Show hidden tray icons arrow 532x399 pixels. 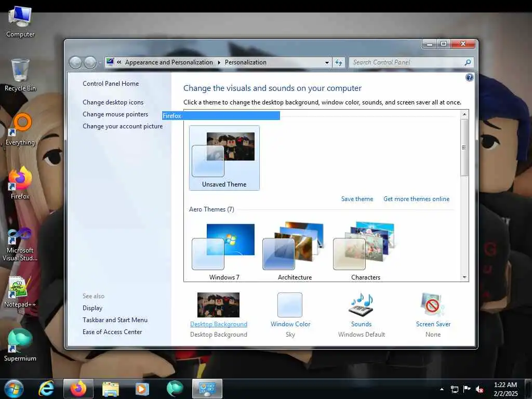(x=442, y=389)
